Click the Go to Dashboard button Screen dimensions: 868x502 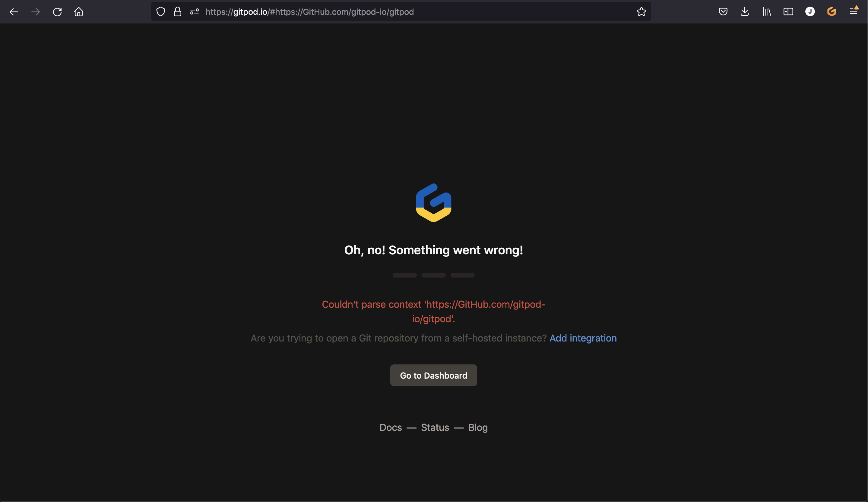click(x=433, y=375)
